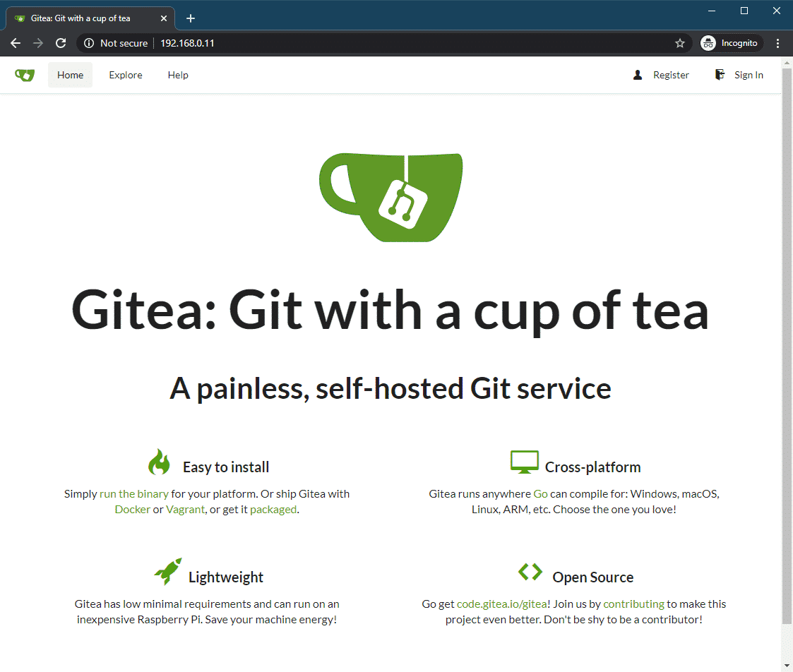This screenshot has width=793, height=672.
Task: Close the browser window
Action: (776, 11)
